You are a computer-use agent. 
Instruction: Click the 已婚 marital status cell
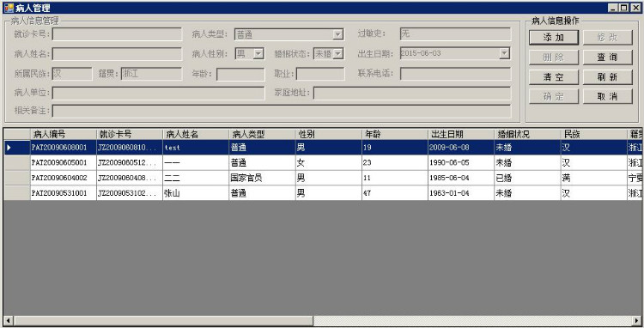[527, 178]
